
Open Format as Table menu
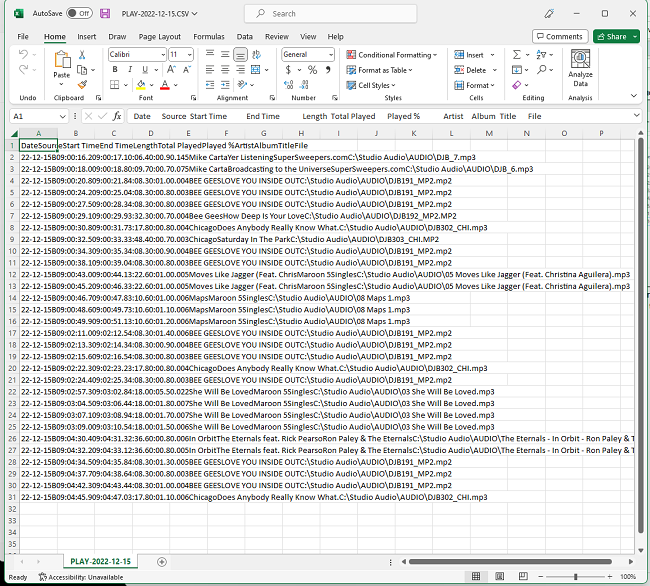point(379,70)
